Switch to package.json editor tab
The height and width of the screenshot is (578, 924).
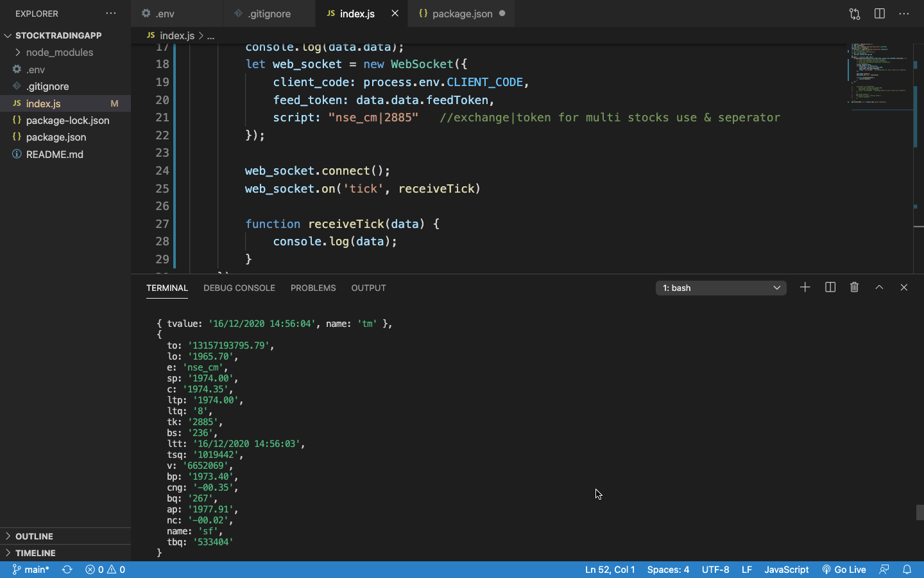461,13
